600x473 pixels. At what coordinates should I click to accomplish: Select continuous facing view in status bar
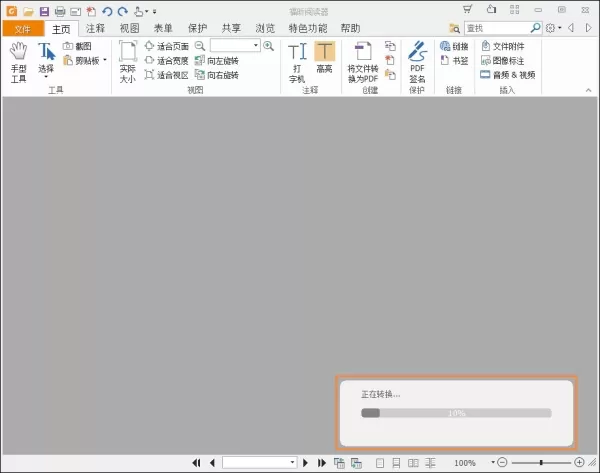coord(430,463)
